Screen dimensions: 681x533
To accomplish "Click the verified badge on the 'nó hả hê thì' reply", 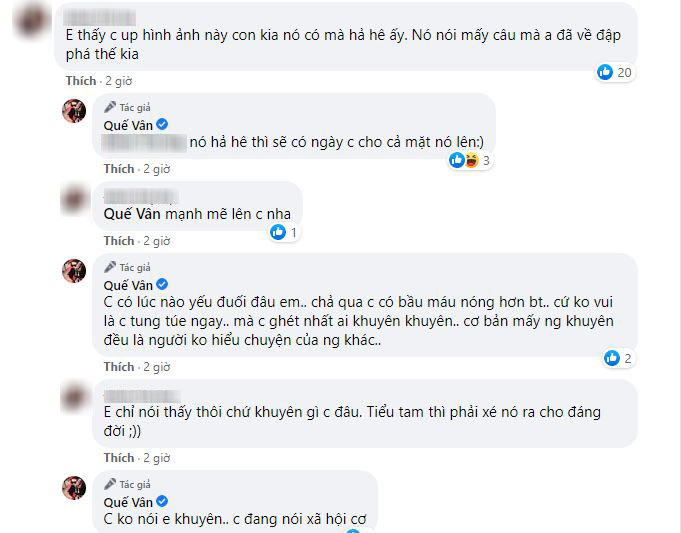I will click(162, 123).
